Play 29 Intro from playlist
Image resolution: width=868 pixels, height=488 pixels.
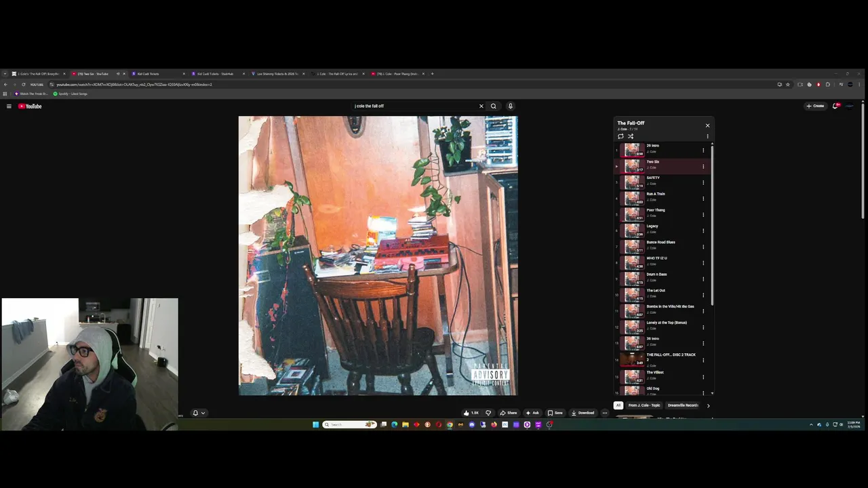pyautogui.click(x=662, y=149)
